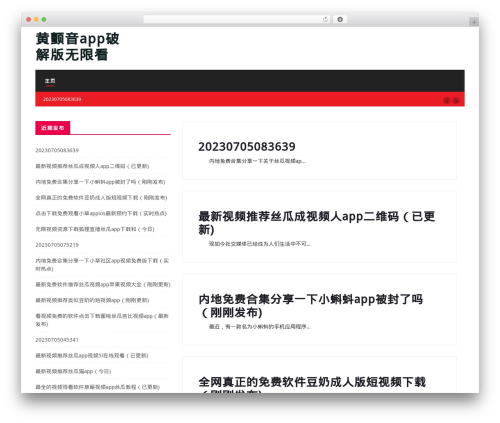Select the 近期发布 sidebar tab
This screenshot has width=500, height=423.
pos(53,128)
